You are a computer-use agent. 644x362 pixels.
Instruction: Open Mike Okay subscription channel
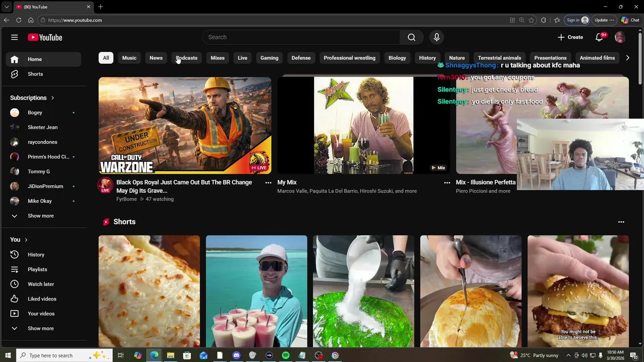43,201
